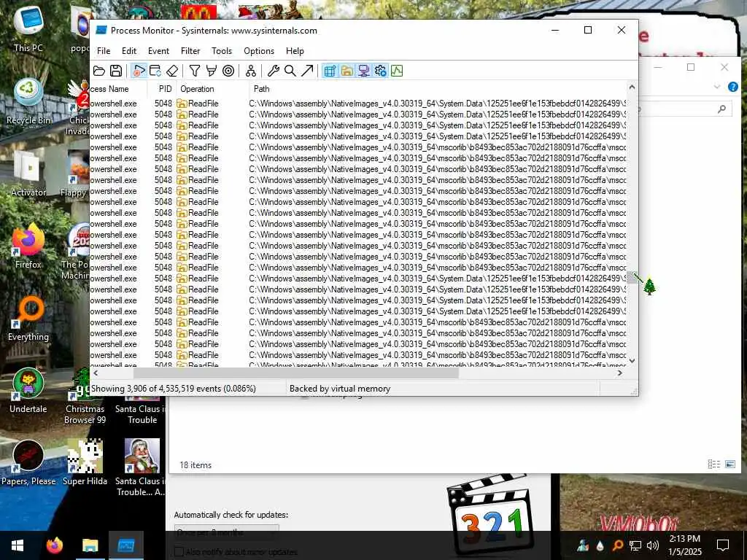747x560 pixels.
Task: Open Find with the magnifier icon
Action: click(x=290, y=71)
